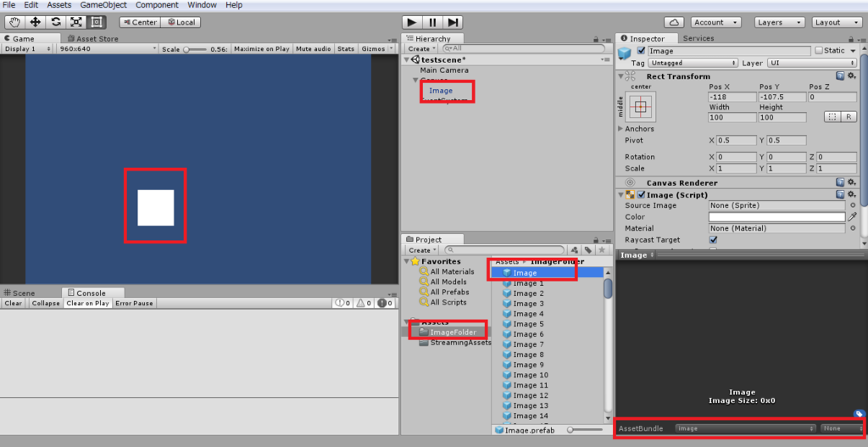The width and height of the screenshot is (868, 447).
Task: Click the Center pivot button
Action: pos(140,22)
